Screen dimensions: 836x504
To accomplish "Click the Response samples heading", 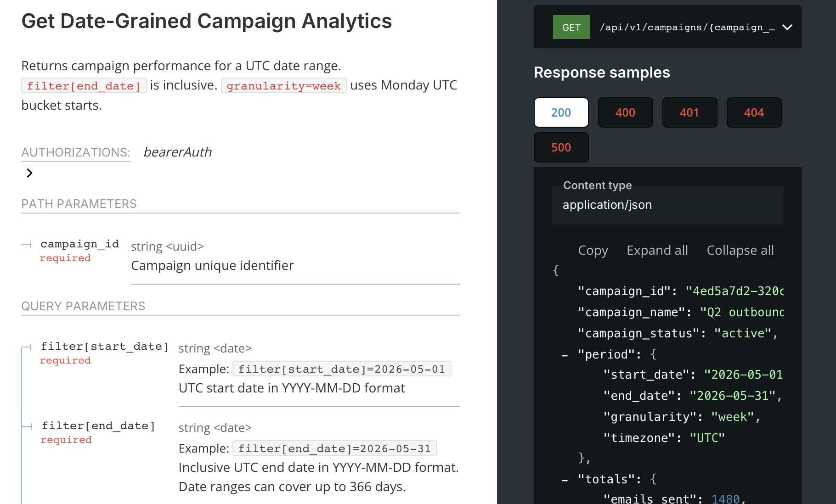I will tap(602, 73).
